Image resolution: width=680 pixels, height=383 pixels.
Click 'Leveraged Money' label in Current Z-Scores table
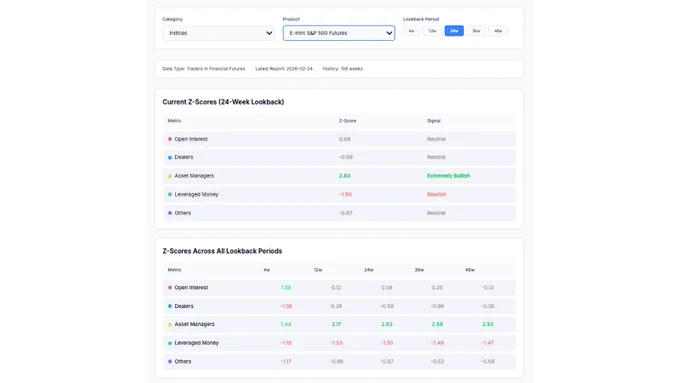point(196,194)
